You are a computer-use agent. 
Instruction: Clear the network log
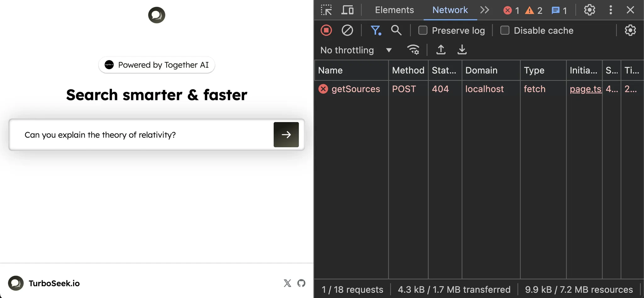[x=347, y=30]
